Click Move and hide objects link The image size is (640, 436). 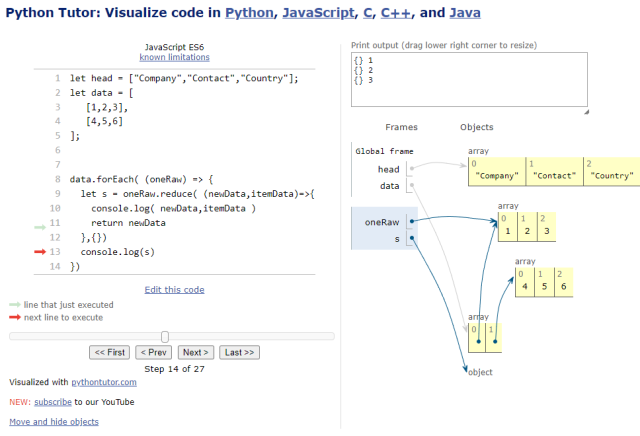[x=54, y=422]
